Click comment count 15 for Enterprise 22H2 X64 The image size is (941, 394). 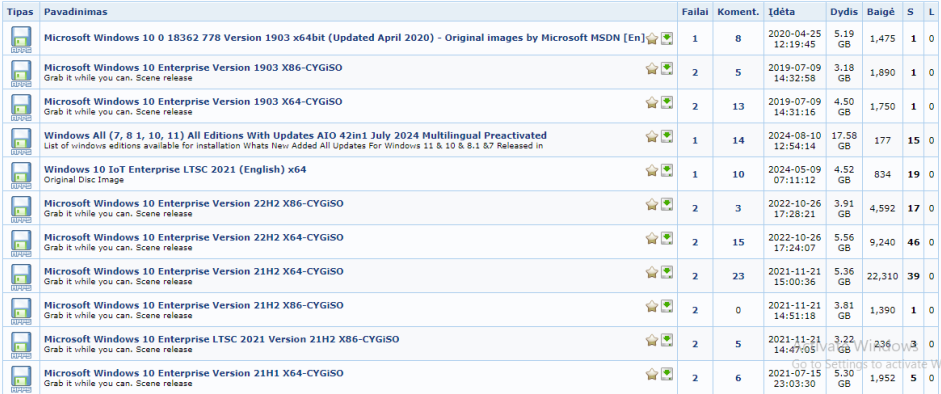coord(738,242)
